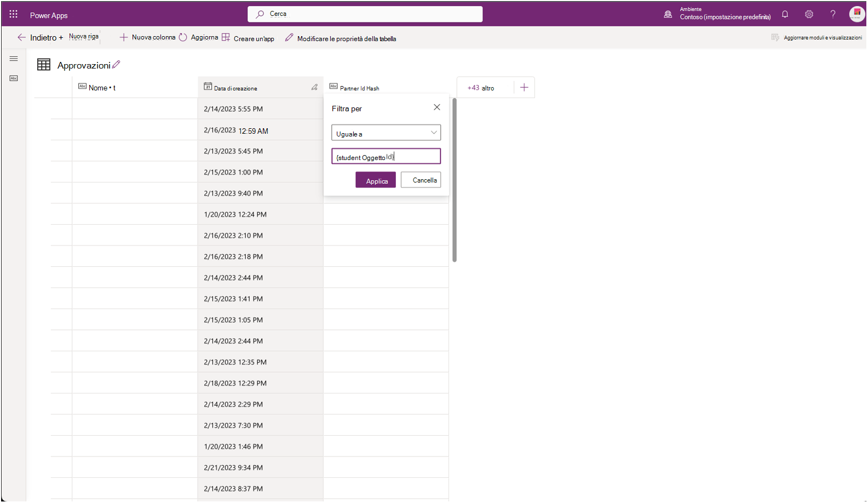Click the cell 2/14/2023 2:29 PM

coord(260,404)
